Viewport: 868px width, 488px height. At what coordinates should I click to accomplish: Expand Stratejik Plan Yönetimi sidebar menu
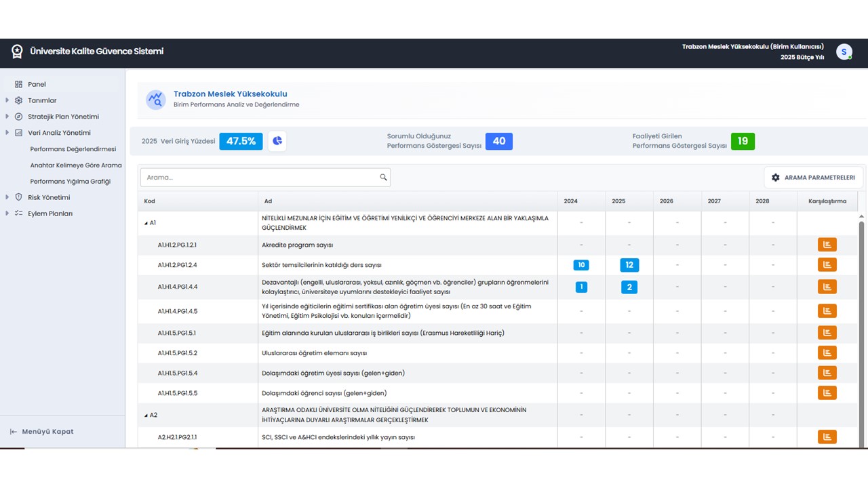(63, 117)
